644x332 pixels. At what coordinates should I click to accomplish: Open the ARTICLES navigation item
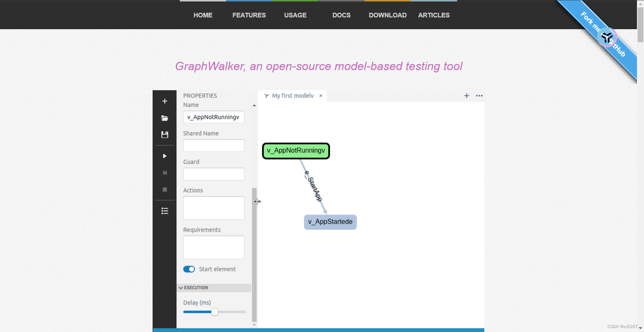434,15
